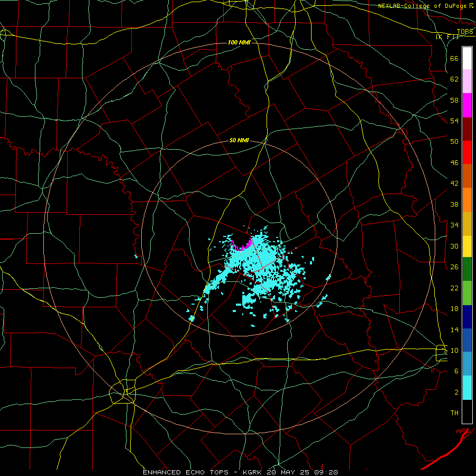Click the magenta high echo top patch
The width and height of the screenshot is (476, 476).
click(x=242, y=245)
